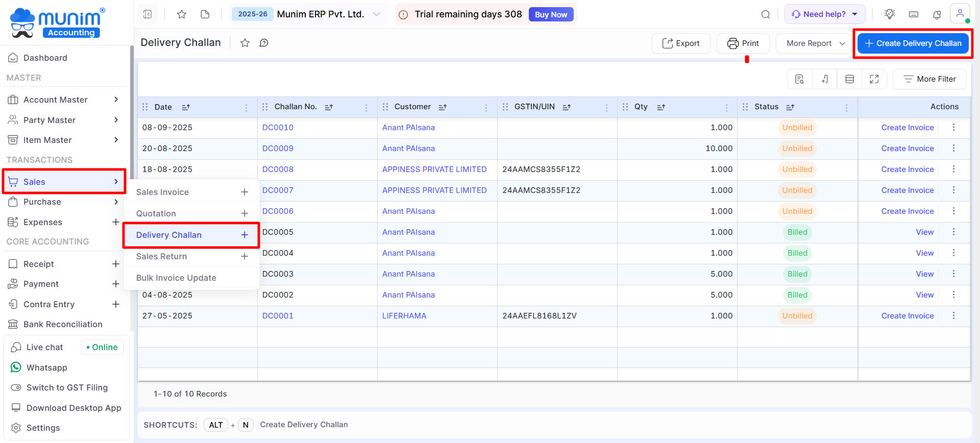
Task: Open the search magnifier icon in header
Action: click(765, 14)
